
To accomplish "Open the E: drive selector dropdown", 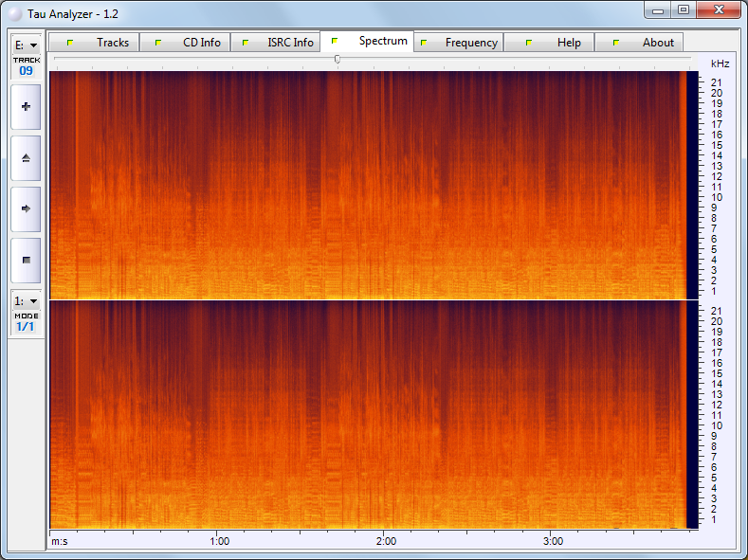I will pos(26,45).
